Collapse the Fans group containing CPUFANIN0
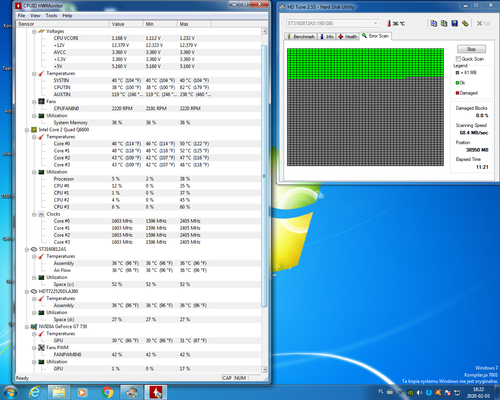Image resolution: width=500 pixels, height=400 pixels. [x=34, y=102]
